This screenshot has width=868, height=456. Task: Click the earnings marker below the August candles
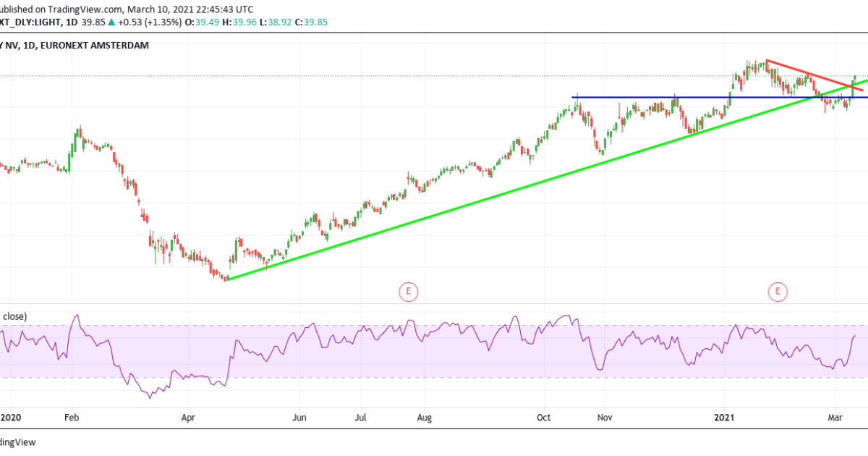click(x=408, y=292)
